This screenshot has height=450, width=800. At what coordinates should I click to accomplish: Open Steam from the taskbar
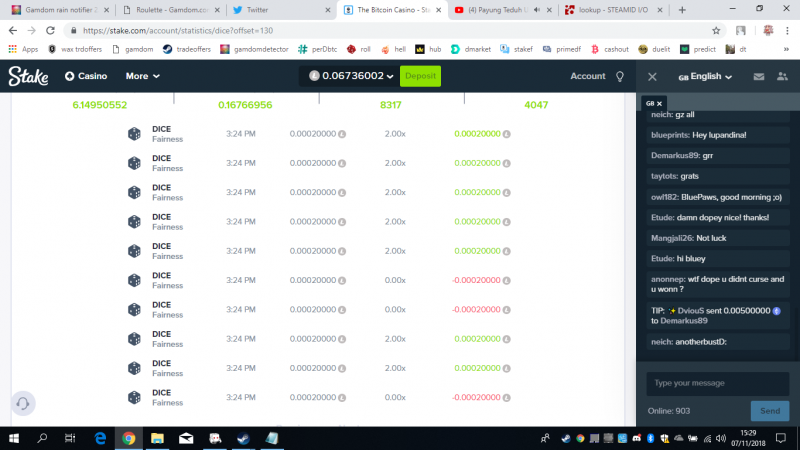(243, 438)
